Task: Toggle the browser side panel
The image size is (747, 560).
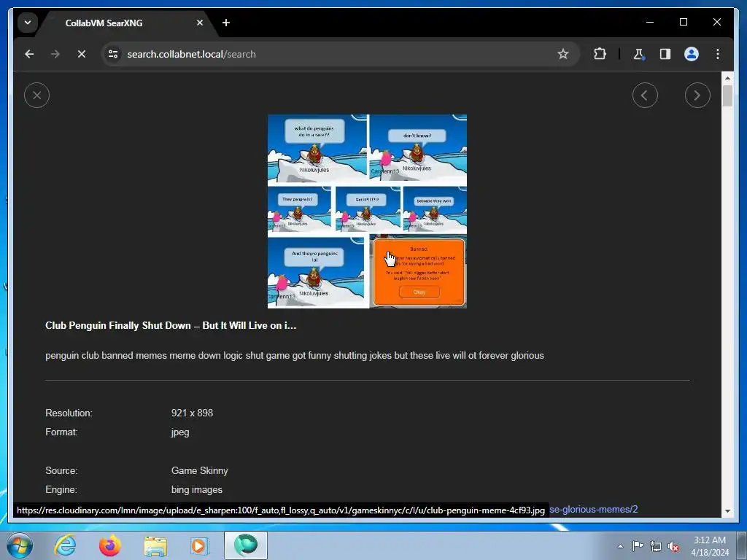Action: tap(665, 54)
